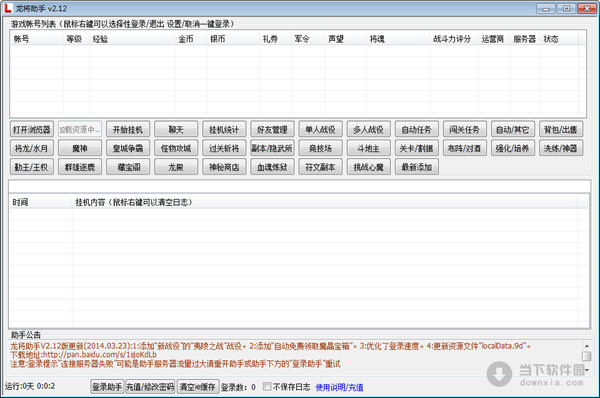
Task: Click the 声望 column header
Action: [x=346, y=39]
